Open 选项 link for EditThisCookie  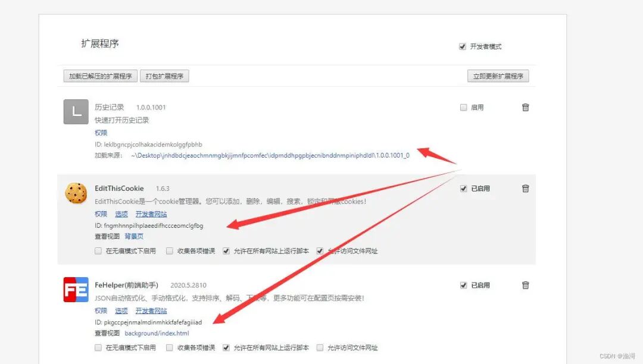coord(121,214)
